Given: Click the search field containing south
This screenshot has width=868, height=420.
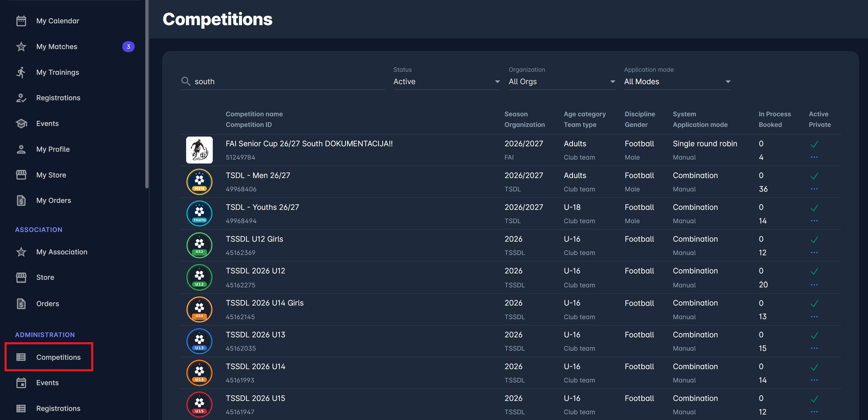Looking at the screenshot, I should pos(282,81).
